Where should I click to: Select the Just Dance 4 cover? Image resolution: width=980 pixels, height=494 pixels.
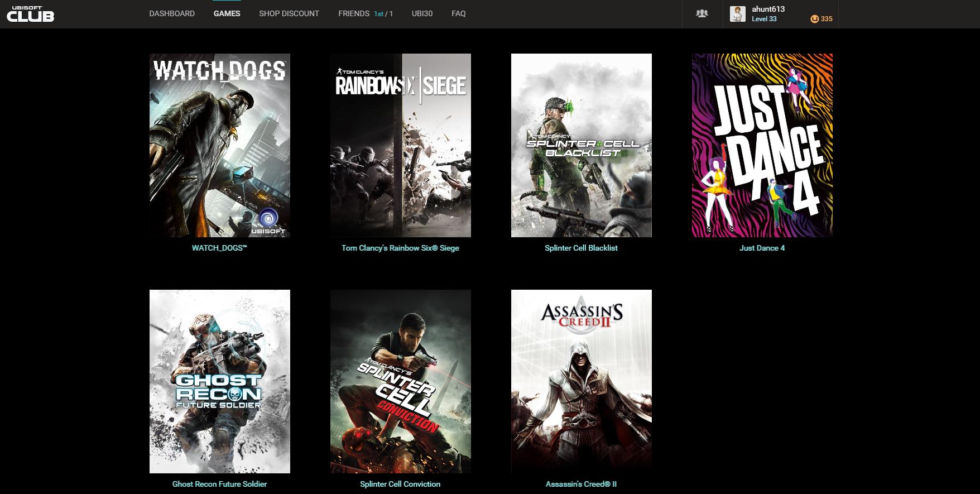[x=762, y=145]
